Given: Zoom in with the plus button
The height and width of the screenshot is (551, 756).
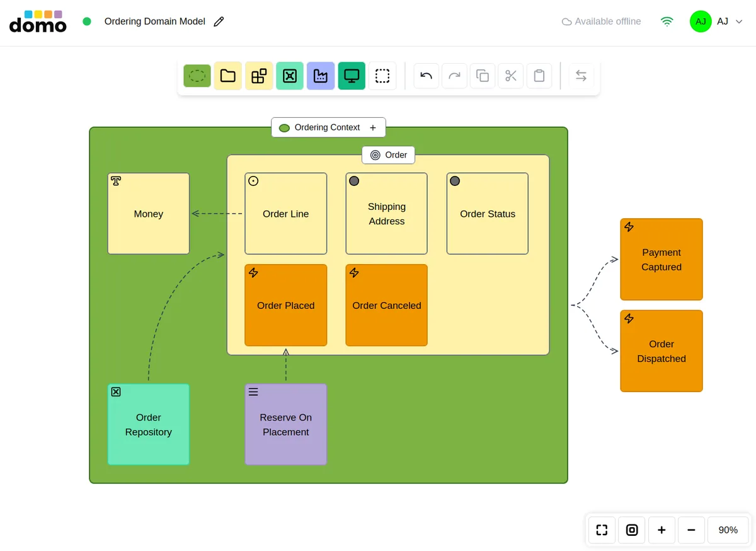Looking at the screenshot, I should 661,530.
